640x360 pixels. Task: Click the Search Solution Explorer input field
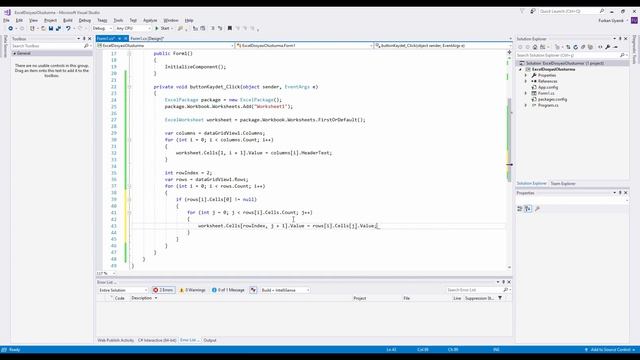coord(567,55)
